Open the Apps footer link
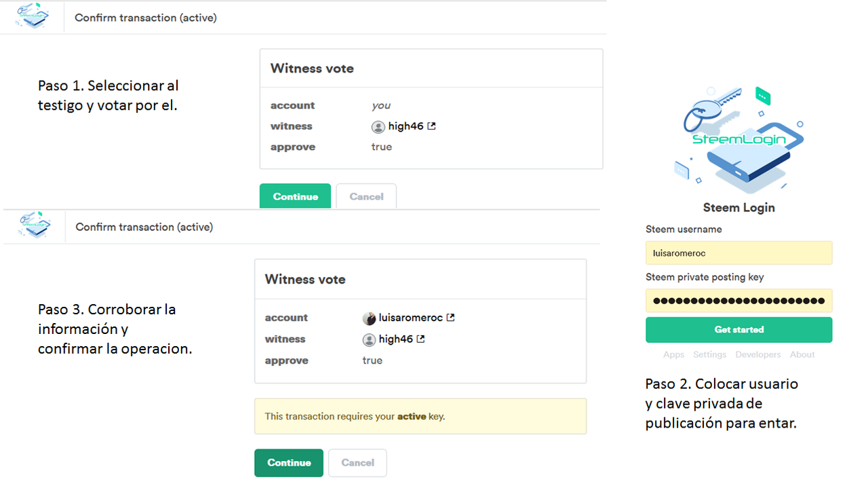Viewport: 868px width, 486px height. [x=673, y=355]
